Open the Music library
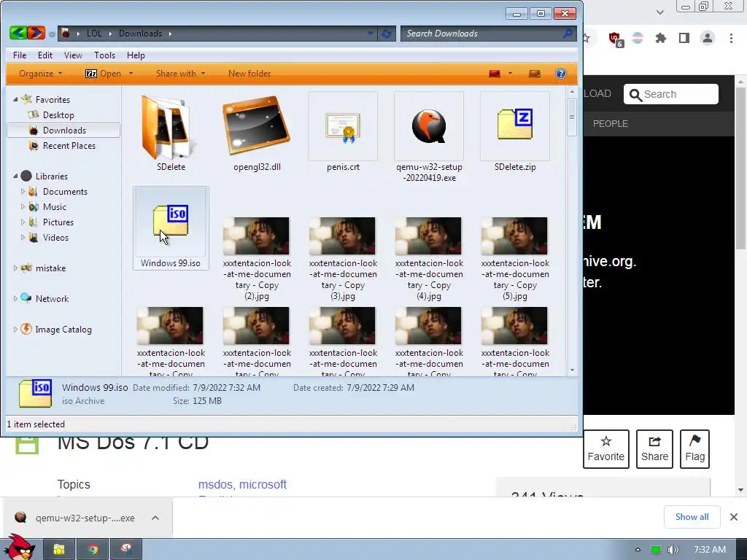Viewport: 747px width, 560px height. point(54,206)
